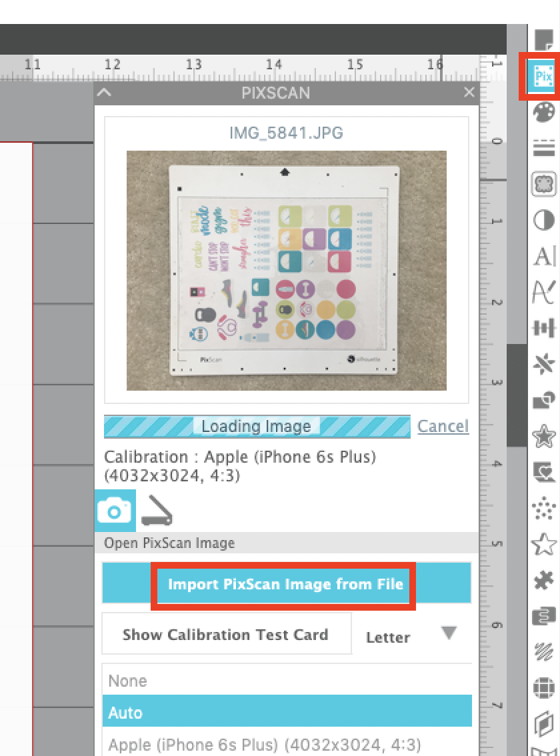Select the camera PixScan source
This screenshot has width=560, height=756.
coord(115,511)
